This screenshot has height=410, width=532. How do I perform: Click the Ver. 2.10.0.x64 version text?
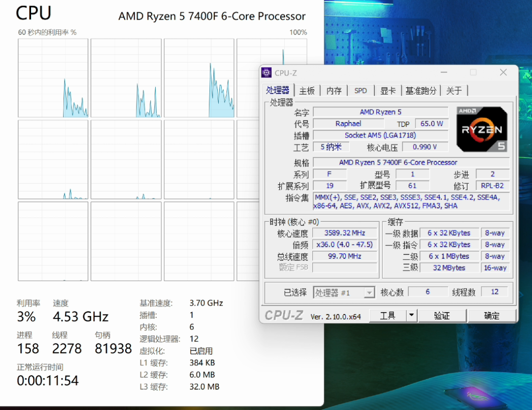[335, 317]
